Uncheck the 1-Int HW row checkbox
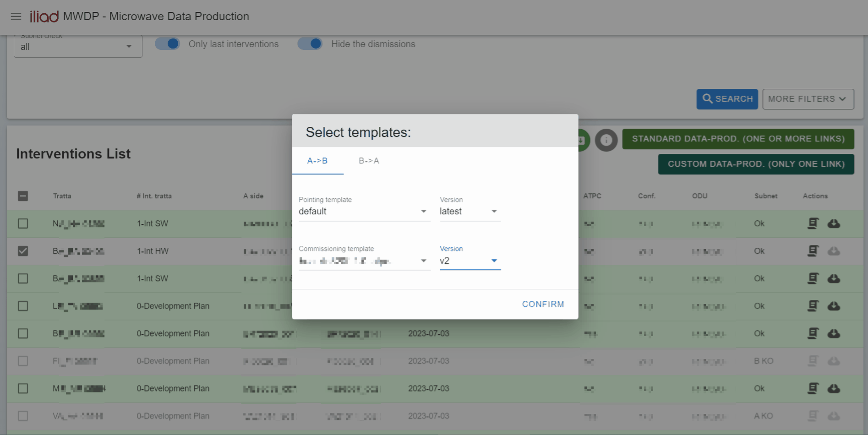This screenshot has width=868, height=435. coord(23,251)
